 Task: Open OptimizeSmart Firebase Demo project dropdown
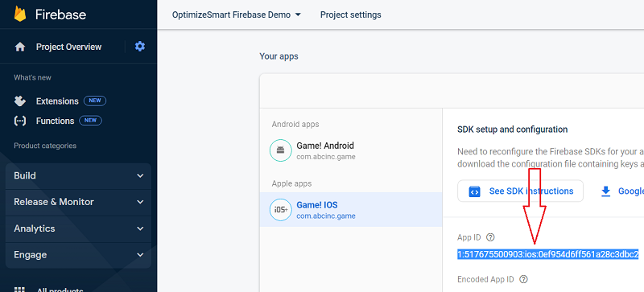coord(237,14)
